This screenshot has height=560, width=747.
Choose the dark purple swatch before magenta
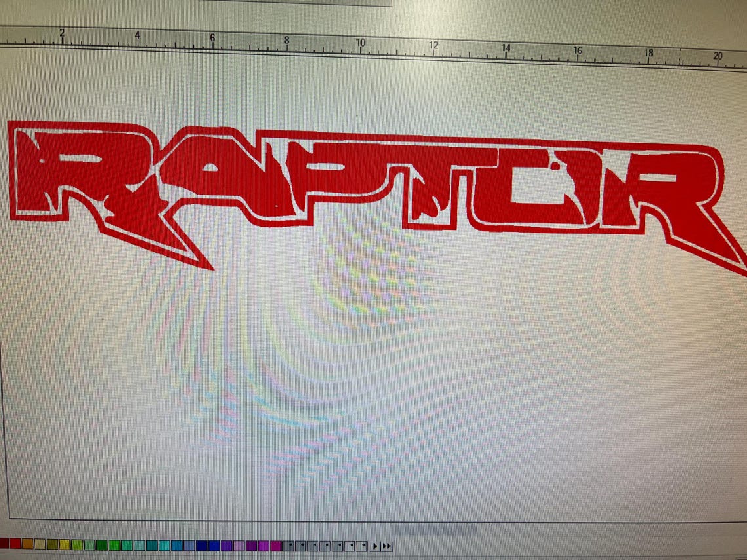[x=251, y=545]
